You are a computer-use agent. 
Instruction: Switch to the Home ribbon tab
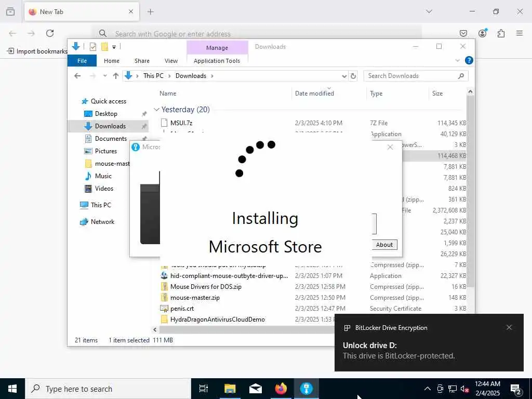point(112,61)
